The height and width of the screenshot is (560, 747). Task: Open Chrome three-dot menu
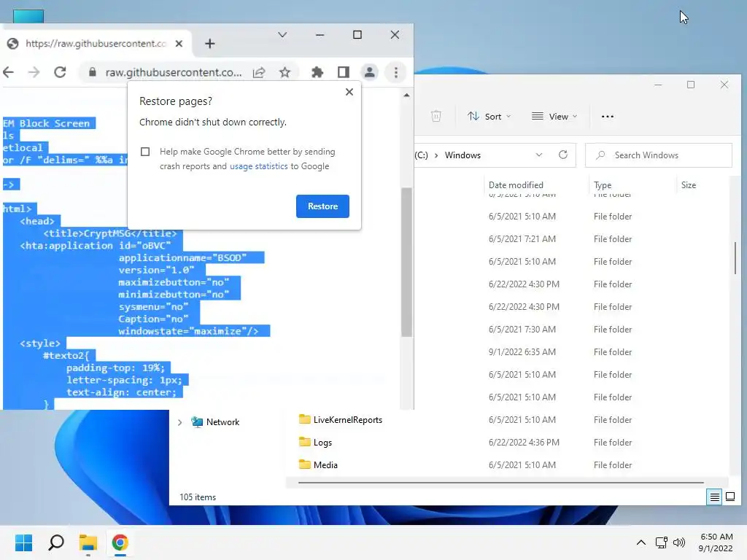[396, 72]
